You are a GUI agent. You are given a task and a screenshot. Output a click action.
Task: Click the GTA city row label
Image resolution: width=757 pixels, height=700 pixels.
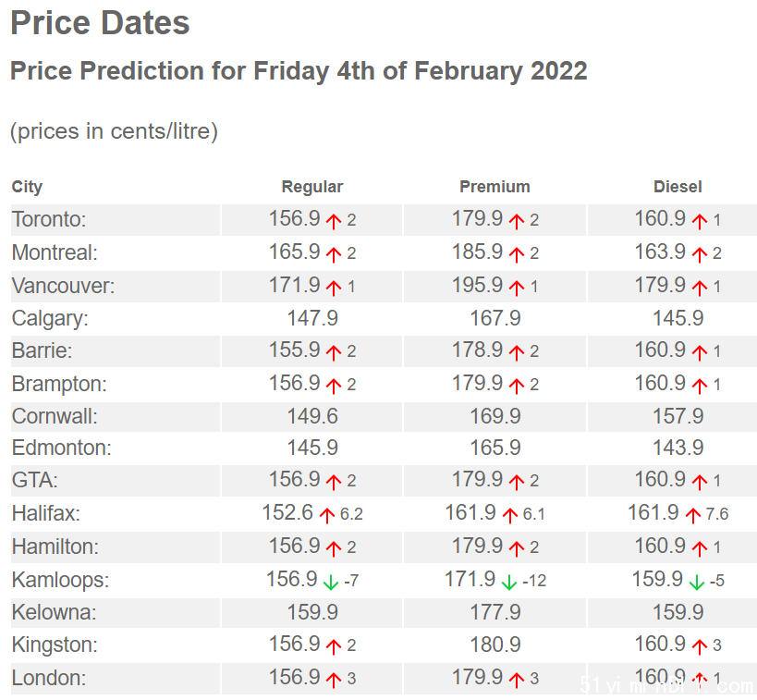point(35,481)
